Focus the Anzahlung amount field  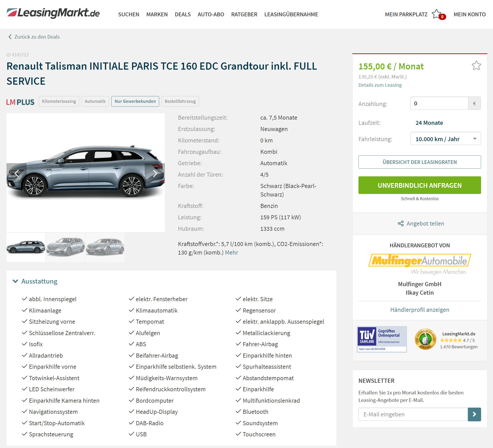439,103
